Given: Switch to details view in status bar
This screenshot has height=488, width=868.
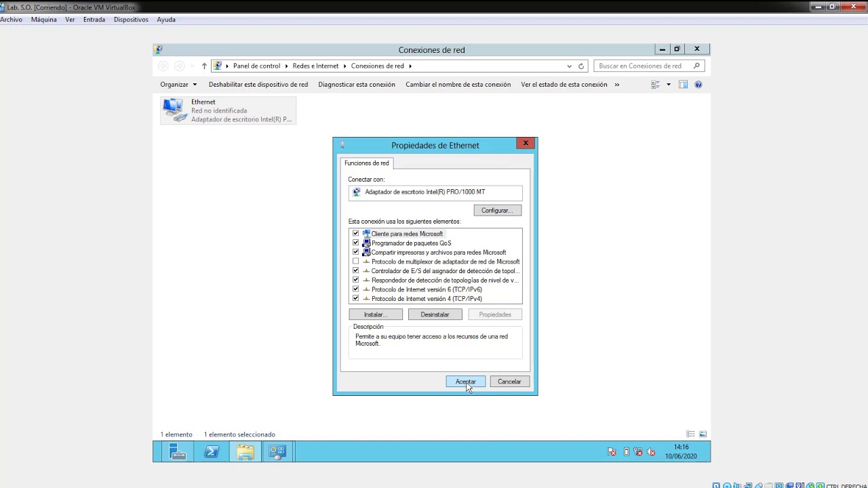Looking at the screenshot, I should [x=690, y=434].
